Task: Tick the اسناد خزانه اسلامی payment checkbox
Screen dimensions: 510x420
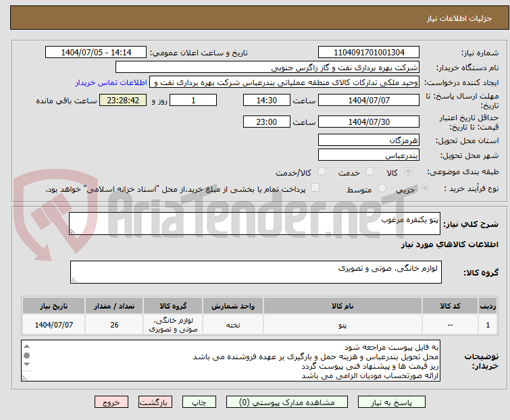Action: [x=315, y=188]
